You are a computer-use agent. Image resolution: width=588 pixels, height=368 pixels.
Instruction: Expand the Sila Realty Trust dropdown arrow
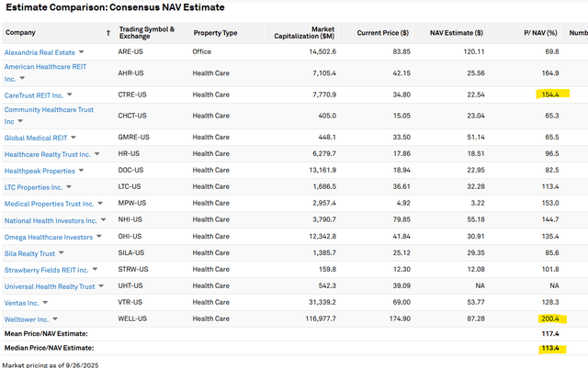[x=62, y=252]
